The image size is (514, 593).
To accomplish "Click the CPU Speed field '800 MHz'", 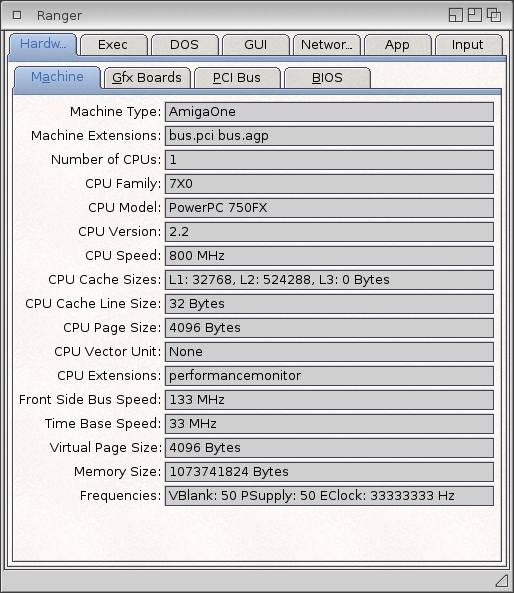I will point(329,256).
